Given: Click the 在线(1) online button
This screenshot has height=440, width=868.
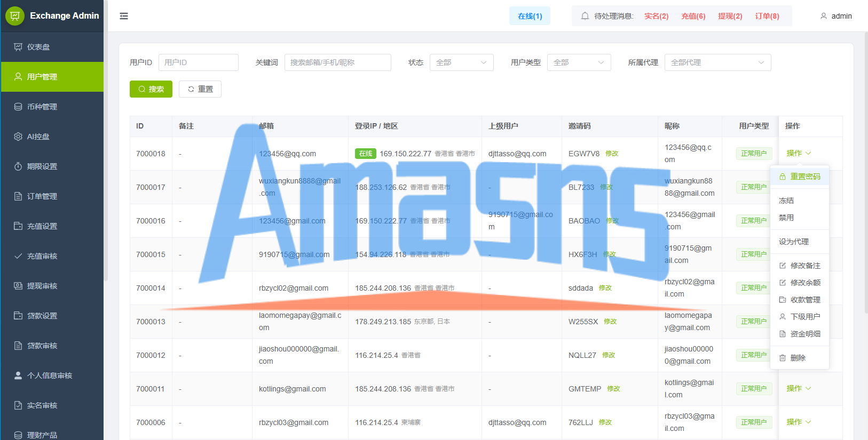Looking at the screenshot, I should point(530,16).
